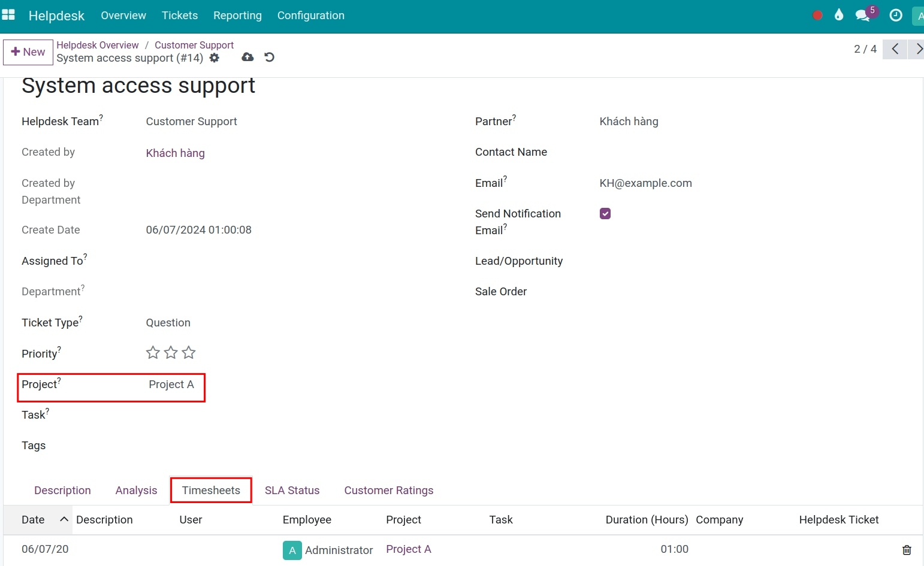924x566 pixels.
Task: Switch to the Analysis tab
Action: pos(136,491)
